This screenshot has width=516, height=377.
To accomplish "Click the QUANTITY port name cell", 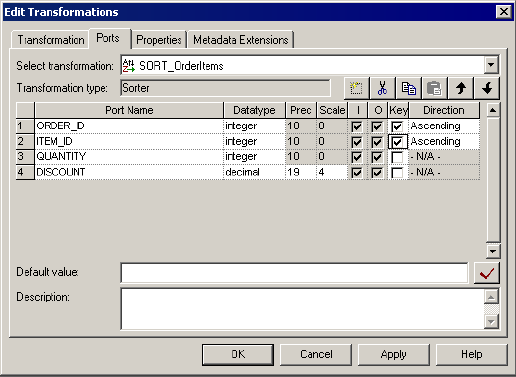I will pyautogui.click(x=129, y=156).
